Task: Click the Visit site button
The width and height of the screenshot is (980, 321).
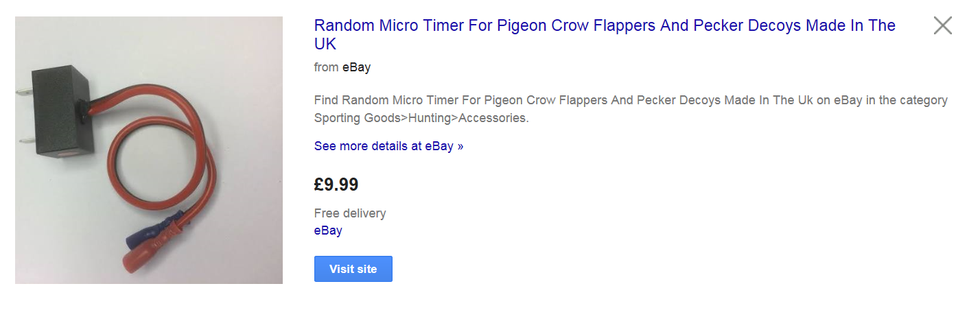Action: click(353, 269)
